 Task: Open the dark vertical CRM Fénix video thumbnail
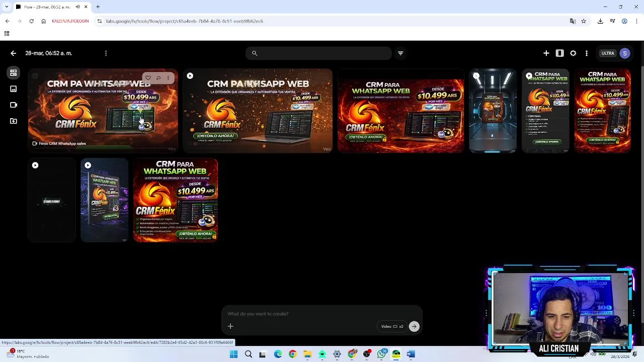click(x=545, y=111)
